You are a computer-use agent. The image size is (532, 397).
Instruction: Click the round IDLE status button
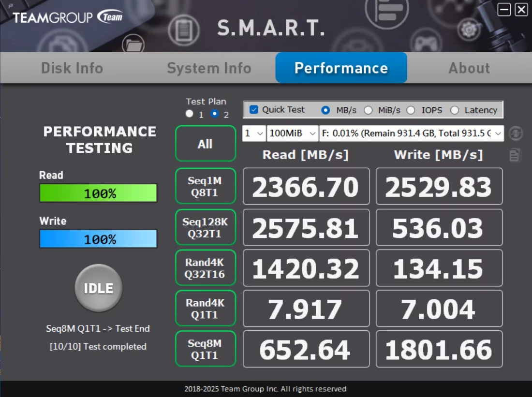(x=98, y=288)
